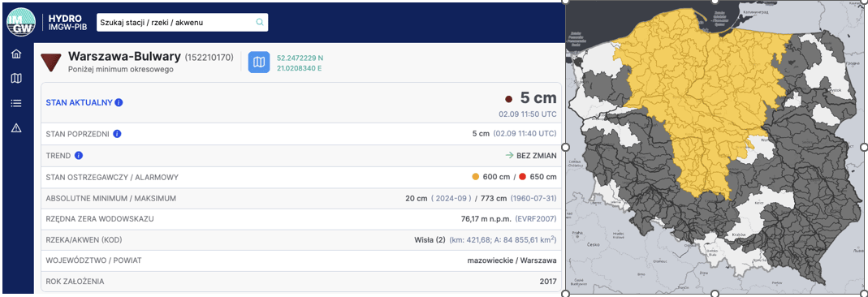Image resolution: width=868 pixels, height=297 pixels.
Task: Click the yellow warning-level 600 cm dot
Action: click(475, 177)
